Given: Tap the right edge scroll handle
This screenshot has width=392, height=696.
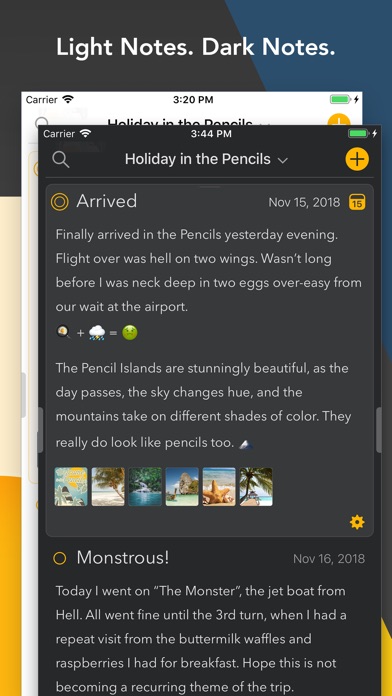Looking at the screenshot, I should point(379,430).
